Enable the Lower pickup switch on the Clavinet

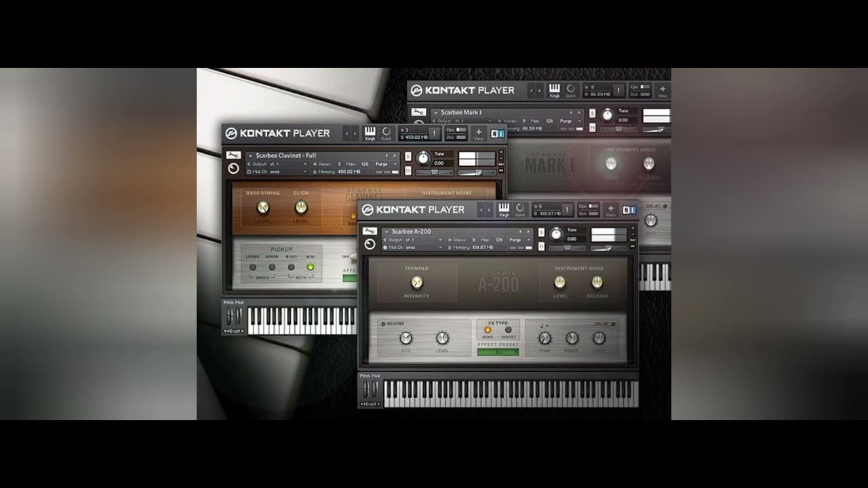pos(252,267)
